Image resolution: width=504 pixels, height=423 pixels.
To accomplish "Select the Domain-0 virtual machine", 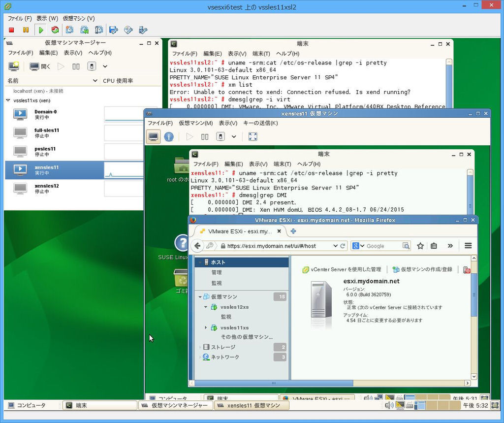I will (74, 115).
